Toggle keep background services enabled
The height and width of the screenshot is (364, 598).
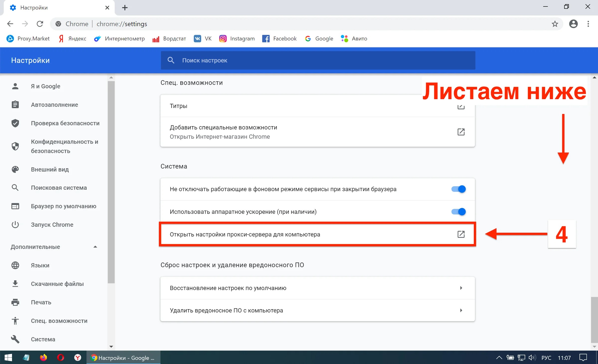coord(459,189)
